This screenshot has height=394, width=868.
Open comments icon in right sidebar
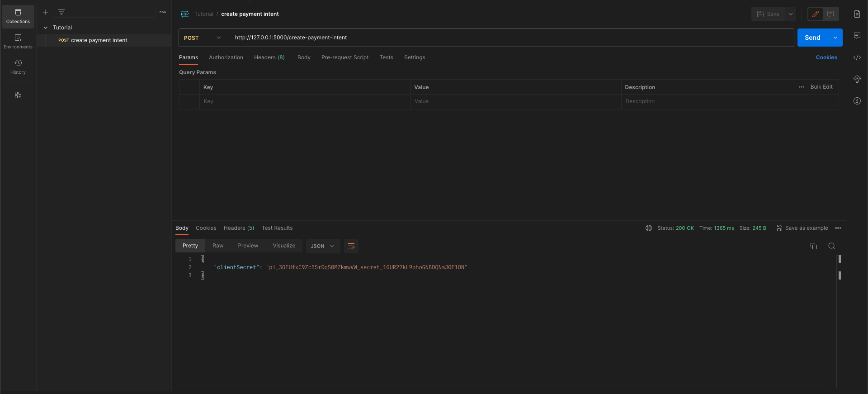click(857, 36)
